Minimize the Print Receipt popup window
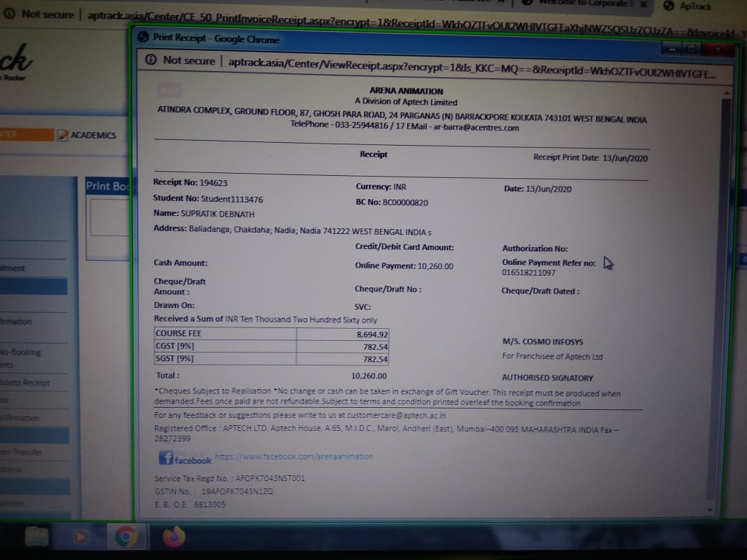 (672, 48)
